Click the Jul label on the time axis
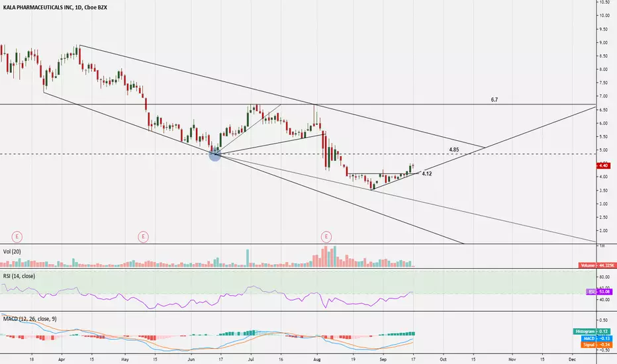Viewport: 617px width, 364px height. [251, 359]
